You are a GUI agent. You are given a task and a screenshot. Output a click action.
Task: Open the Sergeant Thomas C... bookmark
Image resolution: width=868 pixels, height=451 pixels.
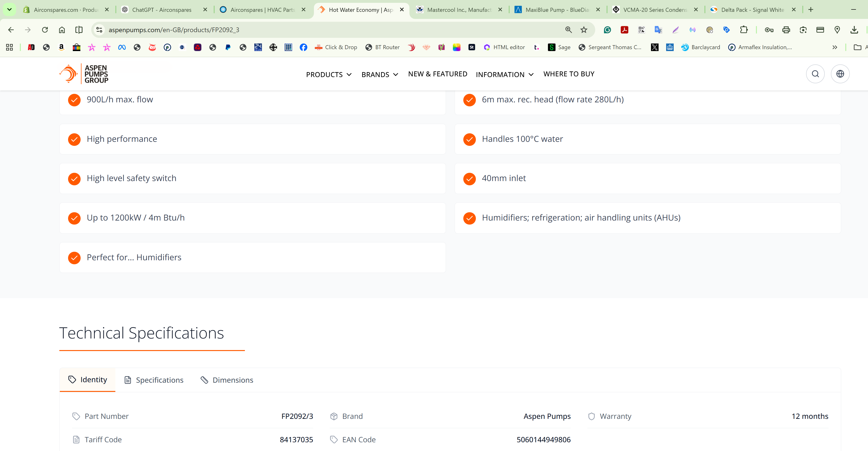(610, 48)
